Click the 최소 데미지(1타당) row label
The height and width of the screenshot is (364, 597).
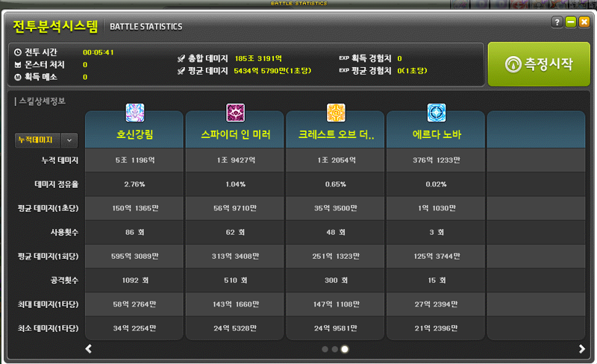[48, 328]
